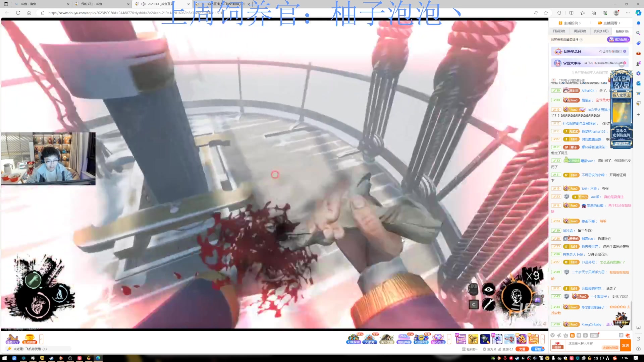Mute audio on the 2023PGC tab
The width and height of the screenshot is (644, 362).
tap(143, 4)
